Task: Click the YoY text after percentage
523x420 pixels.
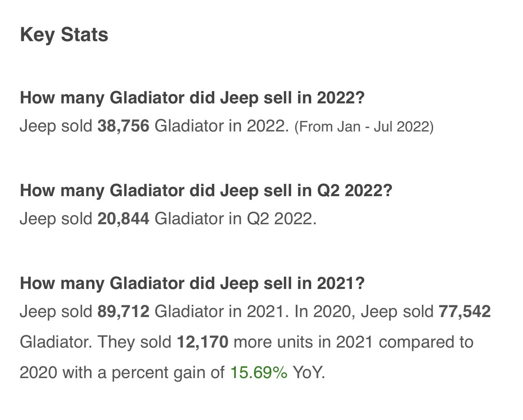Action: click(309, 372)
